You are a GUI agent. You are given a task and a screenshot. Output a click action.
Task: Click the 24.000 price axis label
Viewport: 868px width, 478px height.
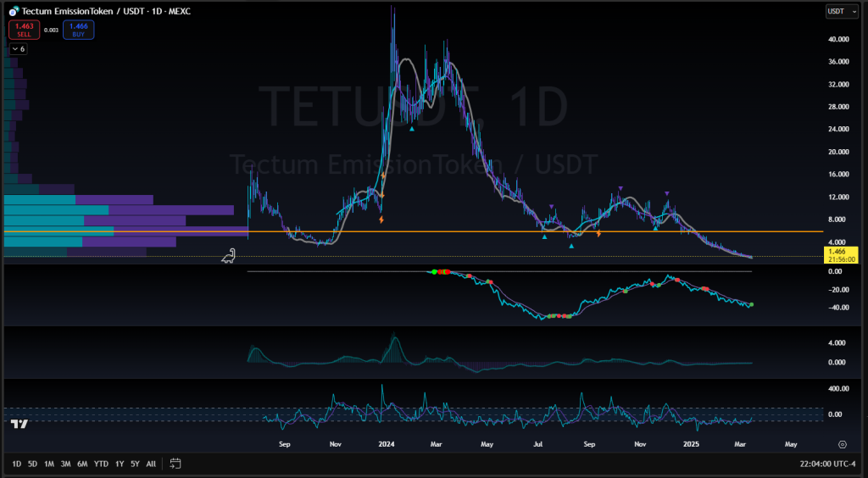839,129
